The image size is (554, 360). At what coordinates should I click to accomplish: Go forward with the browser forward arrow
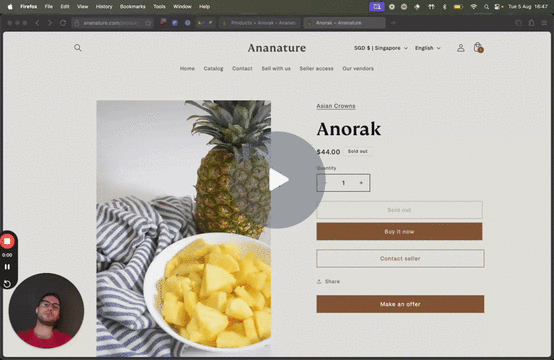[50, 23]
